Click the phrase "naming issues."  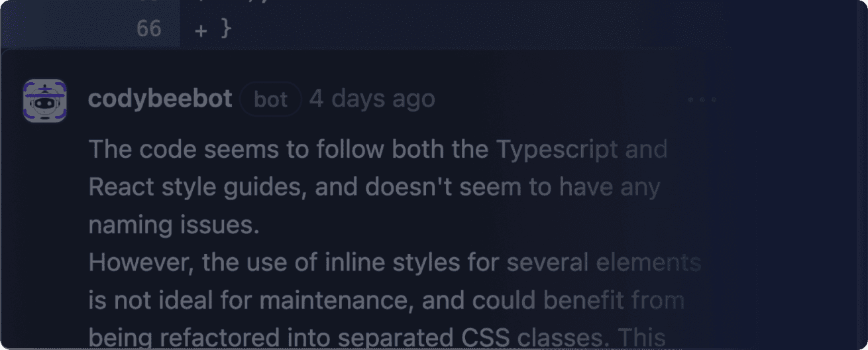coord(174,225)
